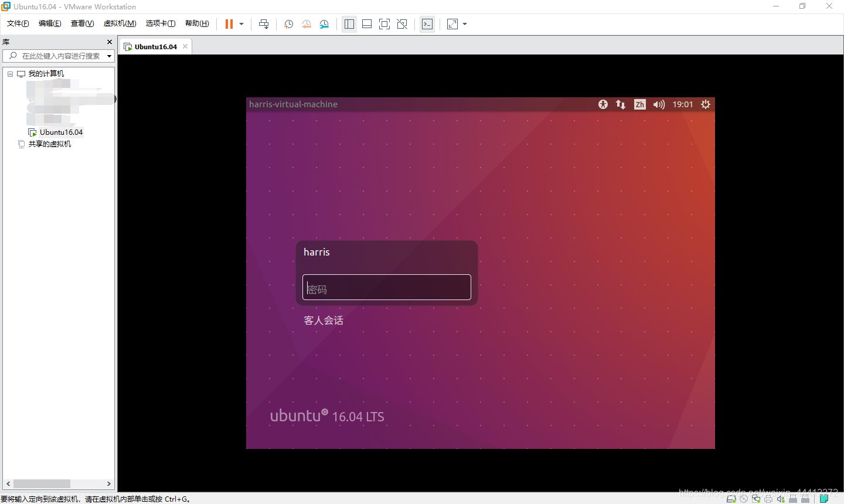Click the network adapter status icon
This screenshot has height=504, width=844.
coord(756,499)
